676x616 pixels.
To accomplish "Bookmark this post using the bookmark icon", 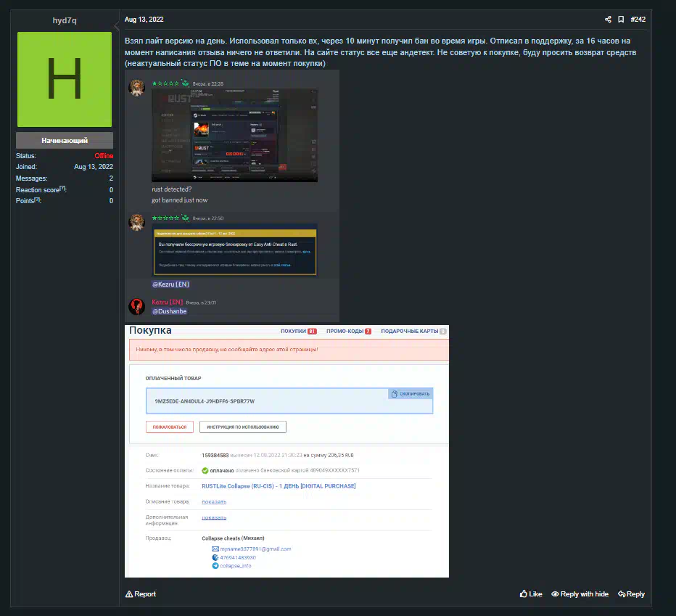I will pyautogui.click(x=621, y=20).
